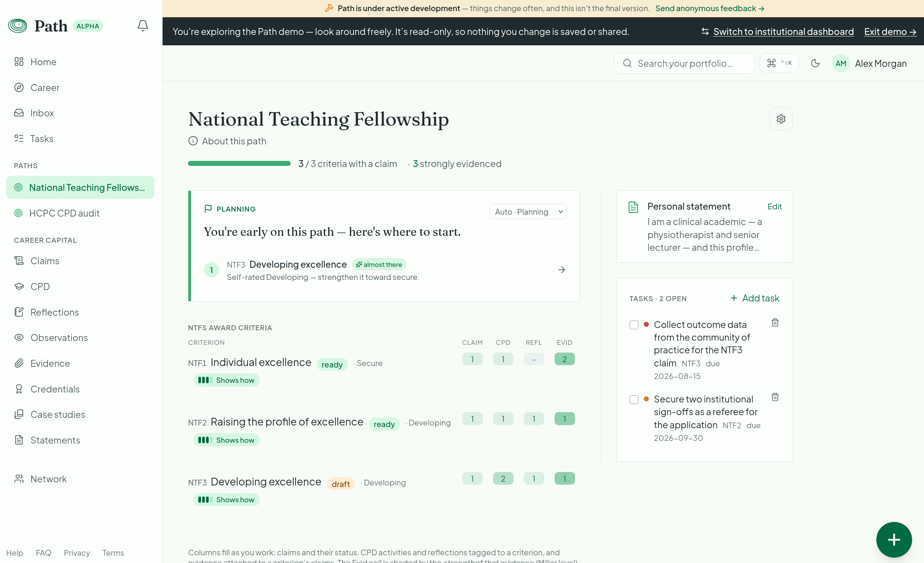
Task: Click NTF3 CPD cell showing 2
Action: click(x=503, y=479)
